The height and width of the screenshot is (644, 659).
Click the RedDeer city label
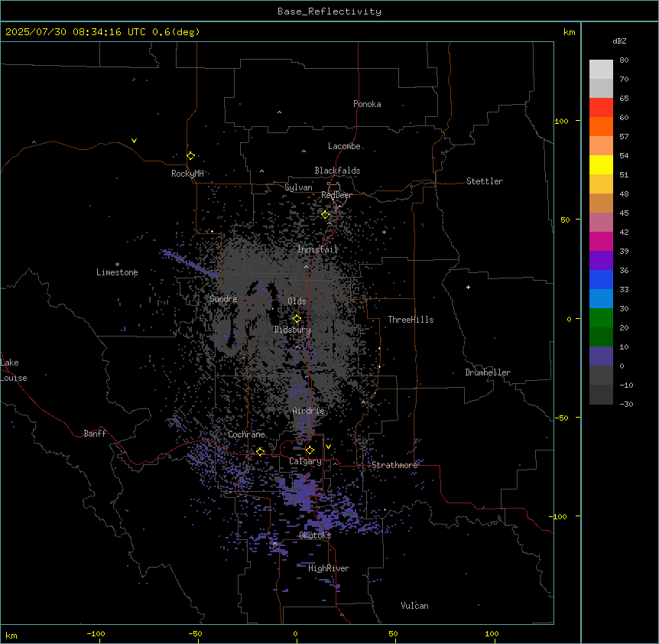click(336, 195)
